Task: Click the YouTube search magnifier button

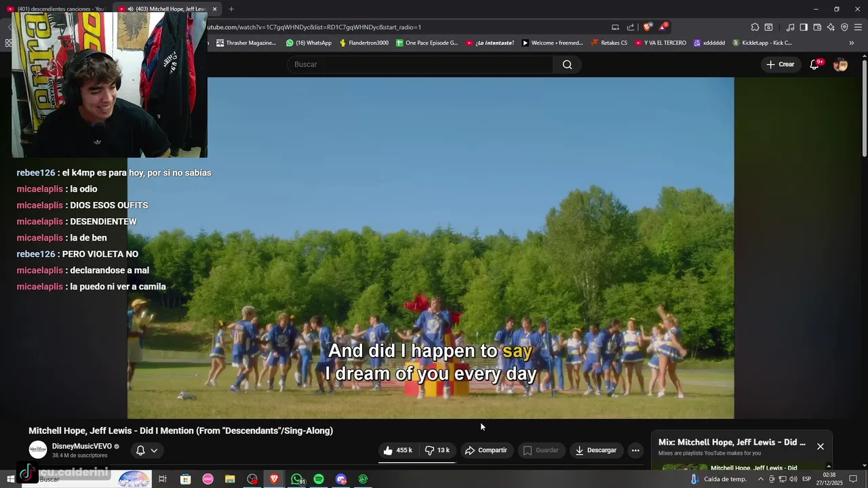Action: tap(568, 64)
